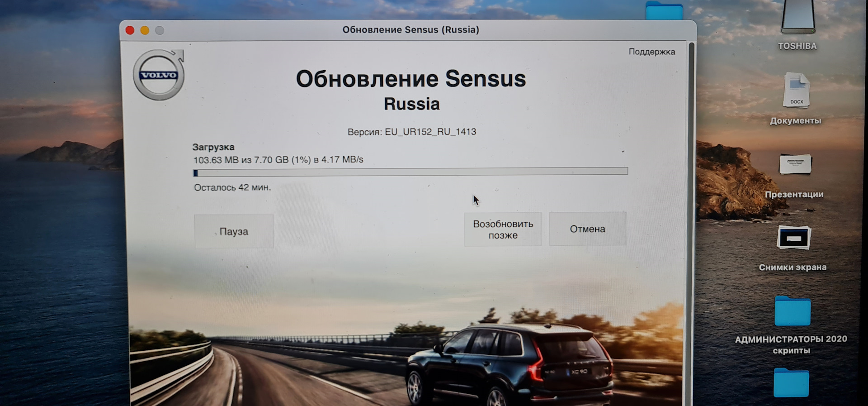868x406 pixels.
Task: Open the Поддержка link
Action: (x=651, y=52)
